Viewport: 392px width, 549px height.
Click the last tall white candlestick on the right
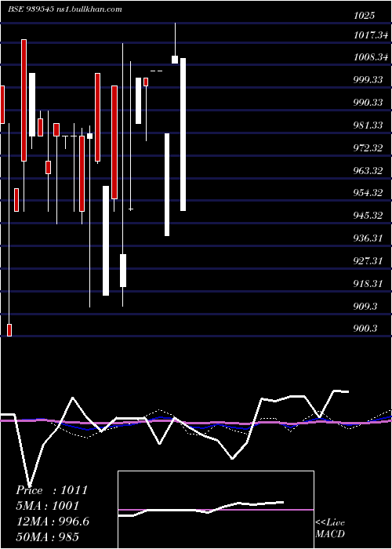pyautogui.click(x=183, y=134)
